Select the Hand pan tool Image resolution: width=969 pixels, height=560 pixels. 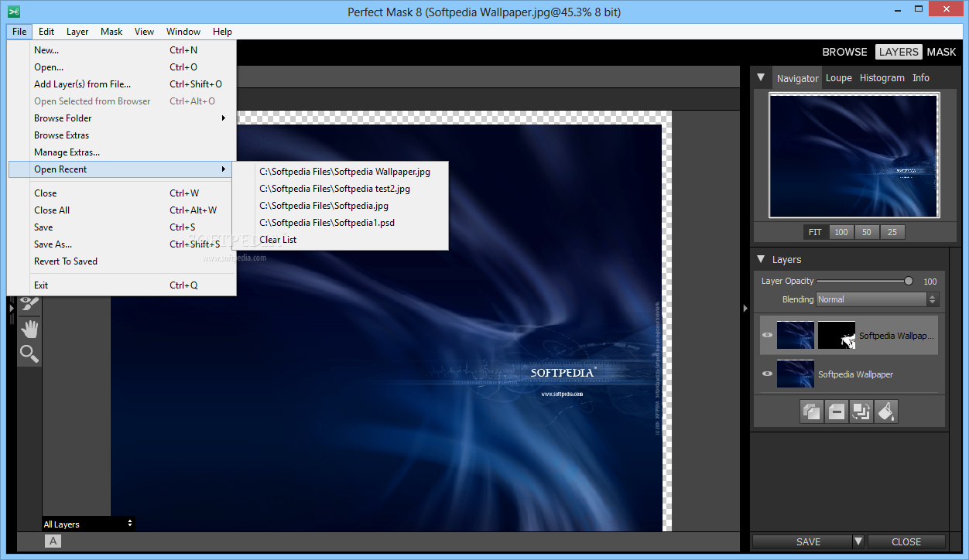(29, 330)
